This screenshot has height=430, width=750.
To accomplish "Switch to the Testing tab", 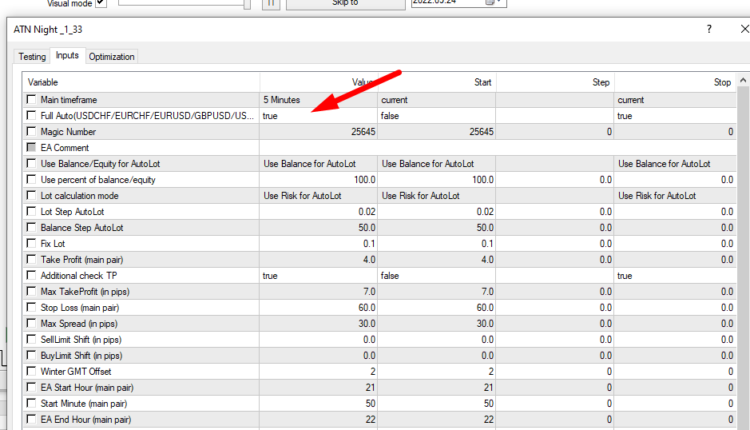I will tap(31, 56).
